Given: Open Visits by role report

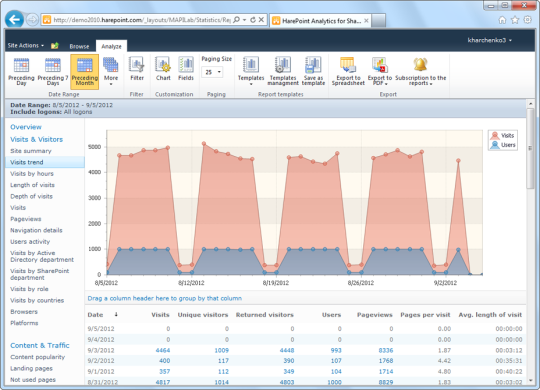Looking at the screenshot, I should point(29,289).
